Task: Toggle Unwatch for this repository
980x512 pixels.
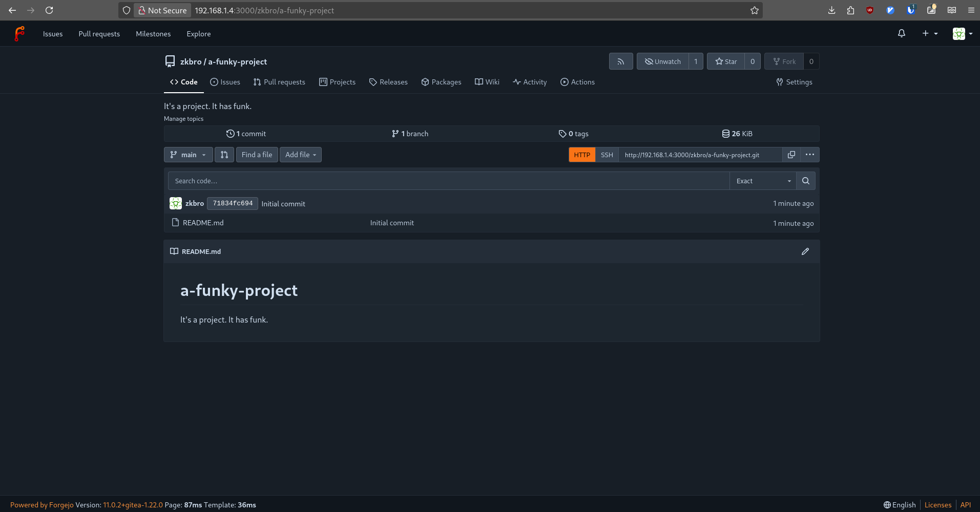Action: 663,61
